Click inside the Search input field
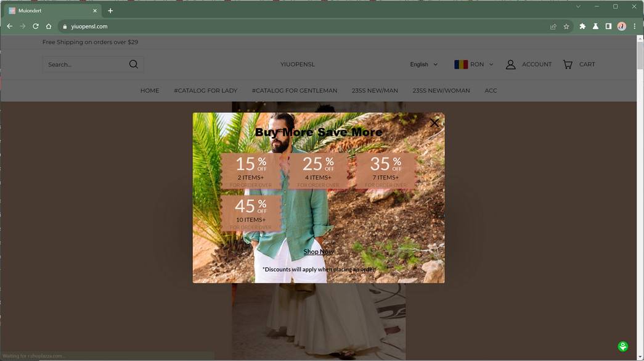The image size is (644, 361). tap(86, 64)
